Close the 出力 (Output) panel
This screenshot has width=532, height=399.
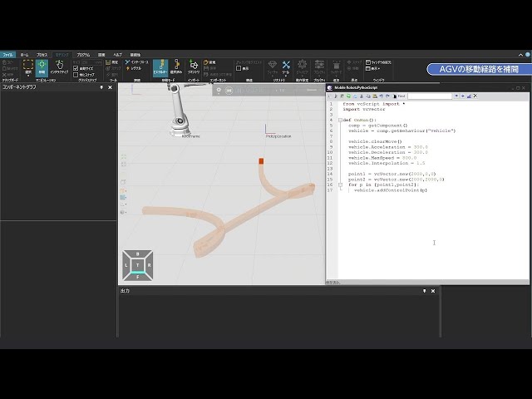pos(433,291)
